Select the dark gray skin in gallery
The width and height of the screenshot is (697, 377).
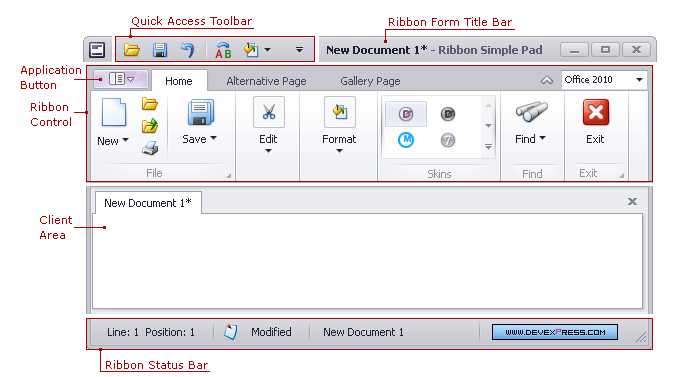(x=448, y=114)
